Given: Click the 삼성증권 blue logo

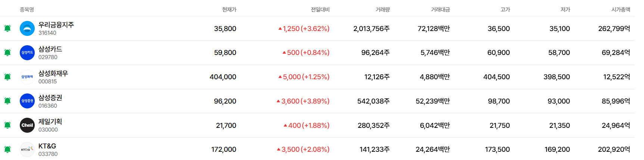Looking at the screenshot, I should (x=27, y=101).
